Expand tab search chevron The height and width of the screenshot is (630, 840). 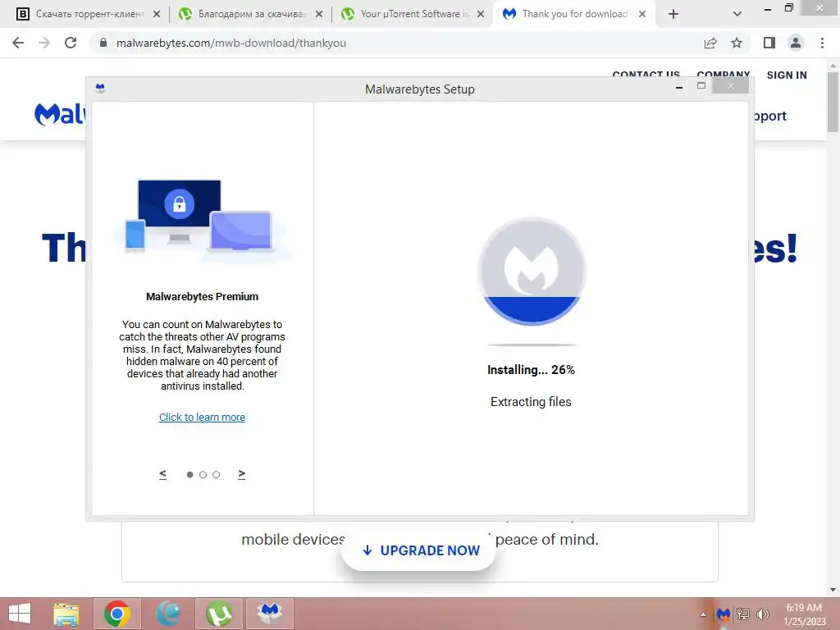click(x=737, y=14)
